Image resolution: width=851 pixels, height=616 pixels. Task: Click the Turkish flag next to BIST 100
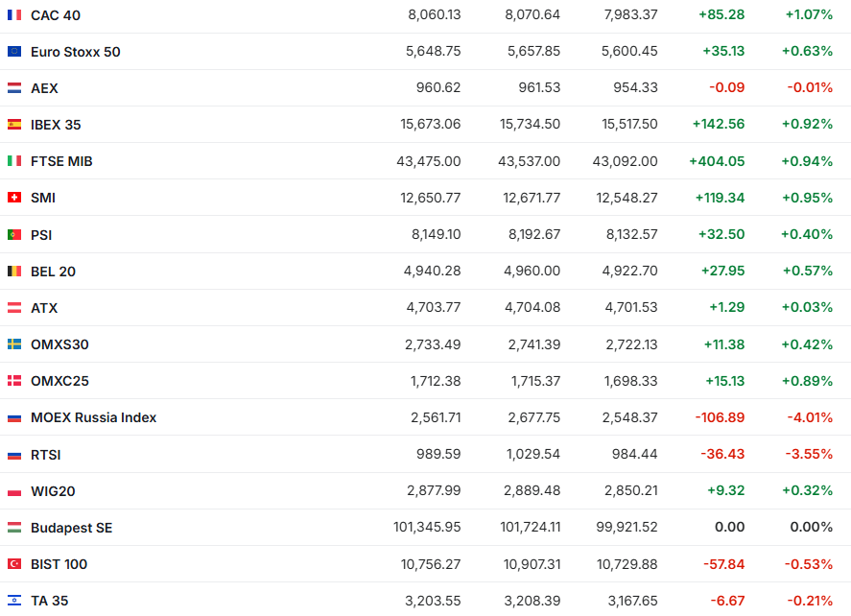pos(14,564)
